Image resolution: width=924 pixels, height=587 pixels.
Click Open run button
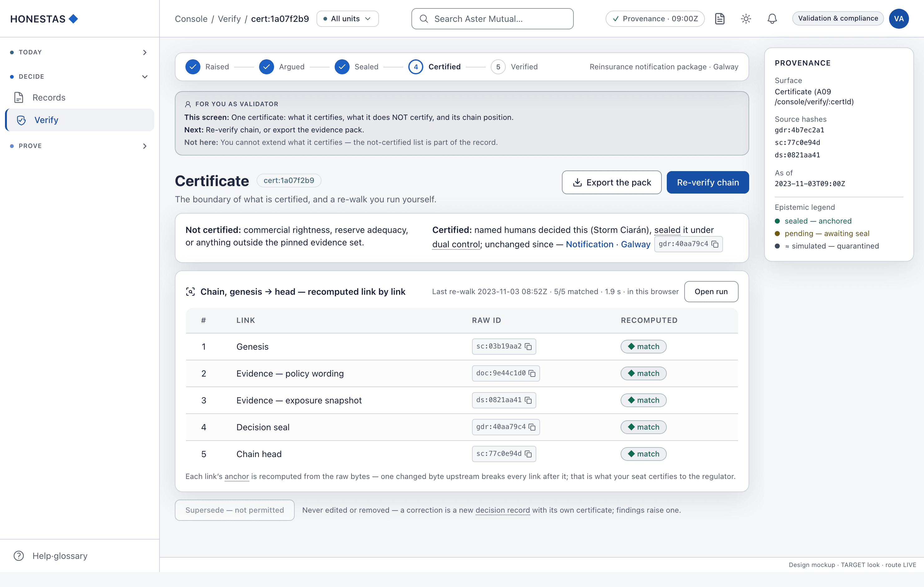click(x=711, y=291)
